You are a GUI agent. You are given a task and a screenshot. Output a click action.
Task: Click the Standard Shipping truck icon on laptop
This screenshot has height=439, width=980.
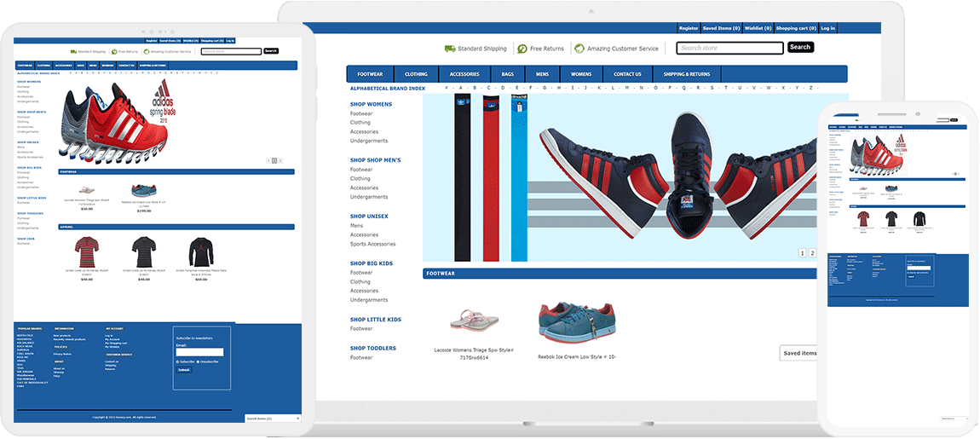449,49
